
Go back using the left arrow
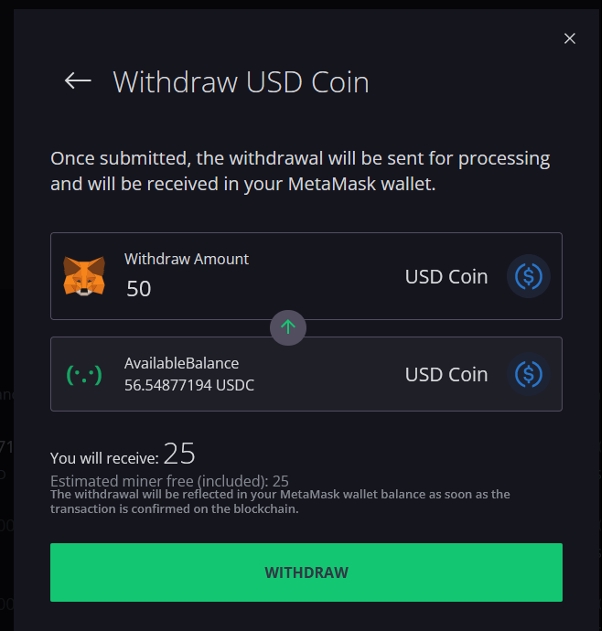click(78, 81)
